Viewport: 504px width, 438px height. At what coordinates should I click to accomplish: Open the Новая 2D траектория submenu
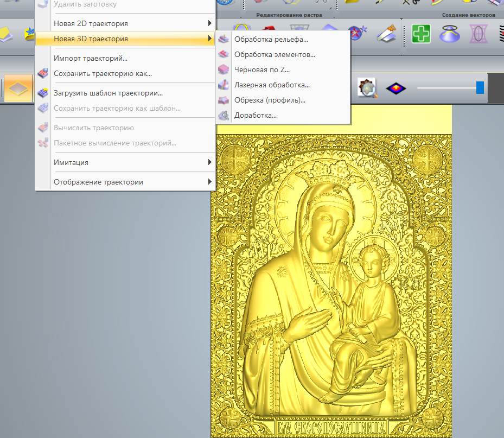point(125,23)
